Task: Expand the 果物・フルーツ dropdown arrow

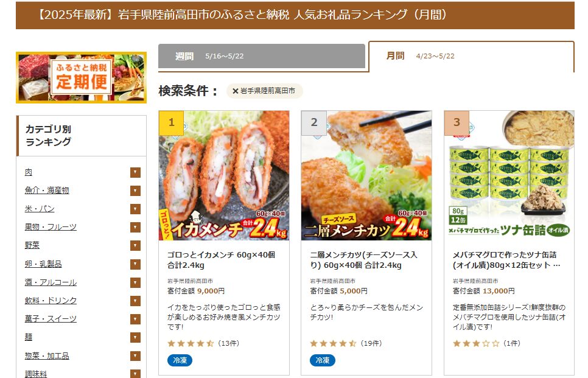Action: click(135, 227)
